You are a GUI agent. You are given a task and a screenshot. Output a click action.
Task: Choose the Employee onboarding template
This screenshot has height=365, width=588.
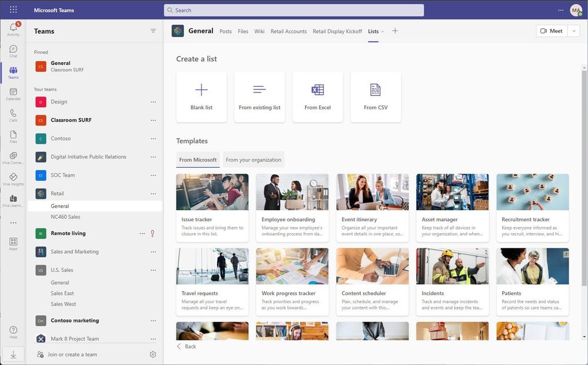(x=292, y=207)
